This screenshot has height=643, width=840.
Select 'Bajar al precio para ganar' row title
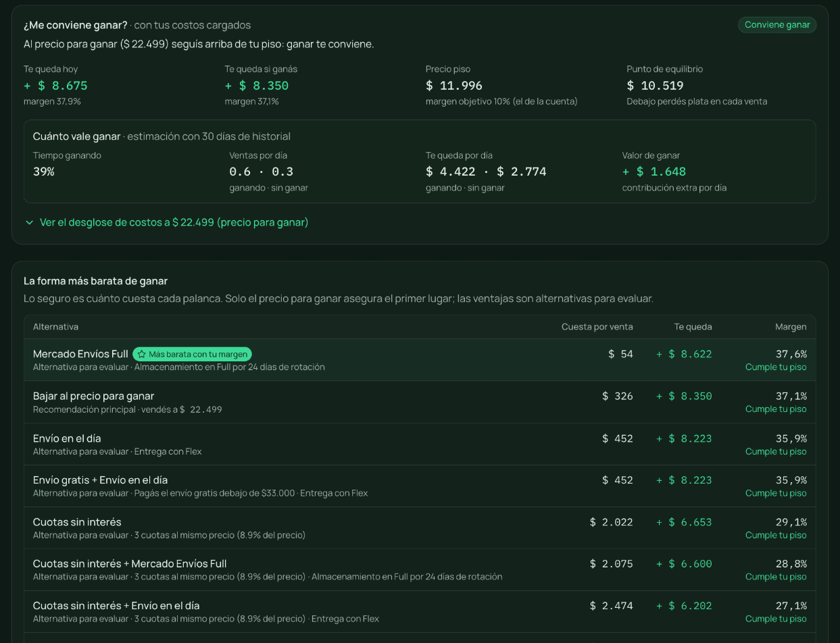(x=93, y=396)
